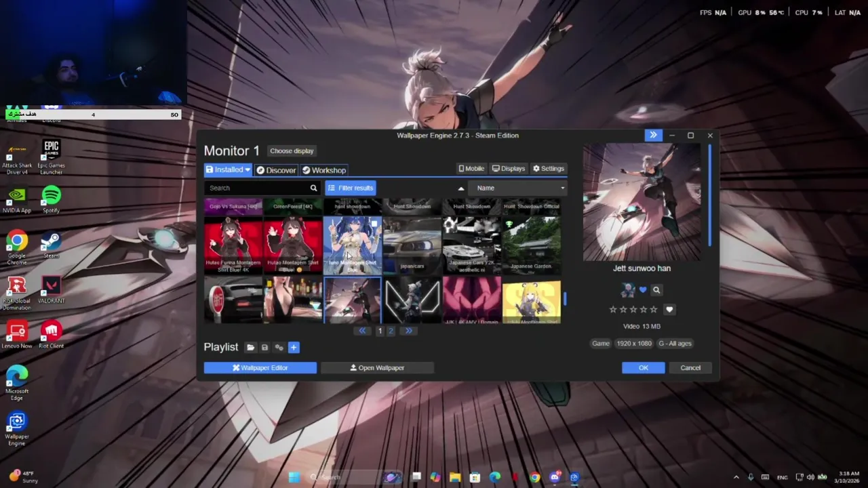Open the Installed tab dropdown arrow
868x488 pixels.
click(x=248, y=169)
